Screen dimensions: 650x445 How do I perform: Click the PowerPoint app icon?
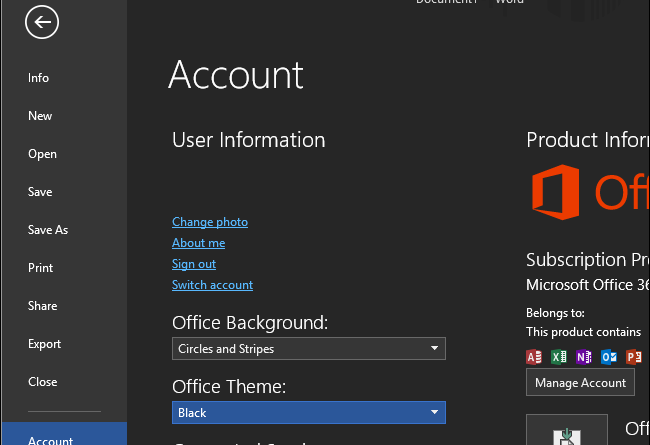(x=633, y=356)
